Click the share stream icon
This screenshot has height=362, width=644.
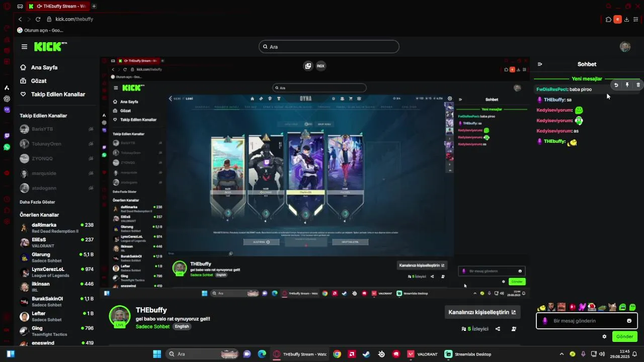498,329
